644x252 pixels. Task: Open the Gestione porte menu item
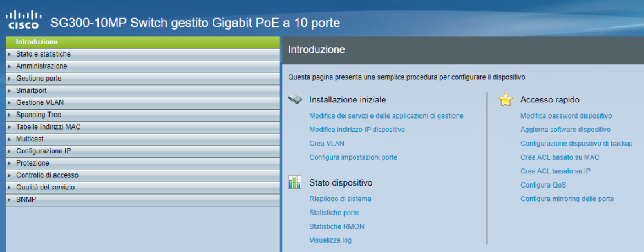143,79
